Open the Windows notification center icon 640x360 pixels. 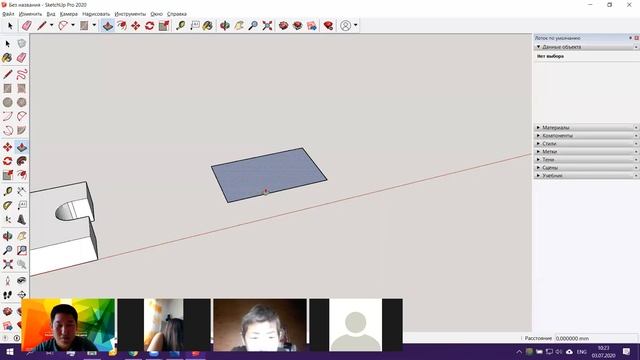click(627, 352)
